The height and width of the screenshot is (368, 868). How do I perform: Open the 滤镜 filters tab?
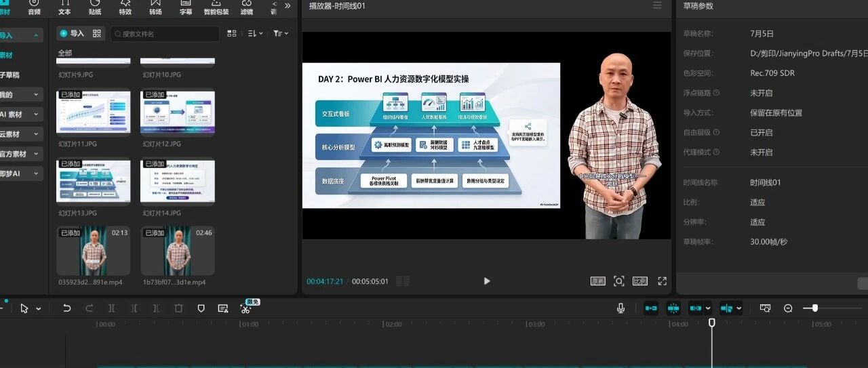246,7
